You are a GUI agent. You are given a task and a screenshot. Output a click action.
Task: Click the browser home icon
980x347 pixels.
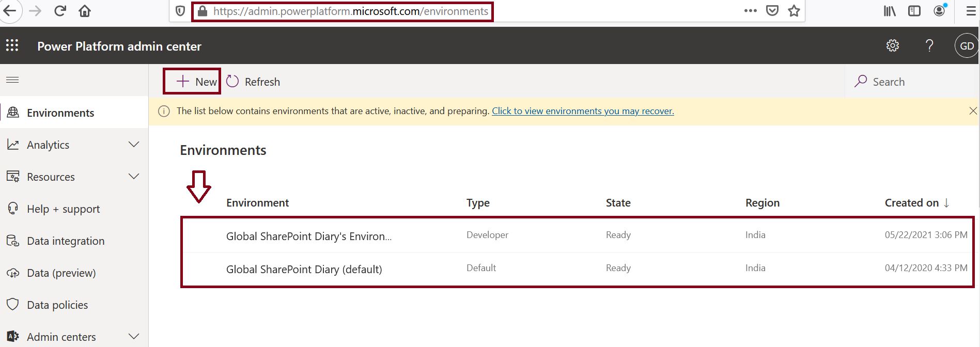pos(85,11)
